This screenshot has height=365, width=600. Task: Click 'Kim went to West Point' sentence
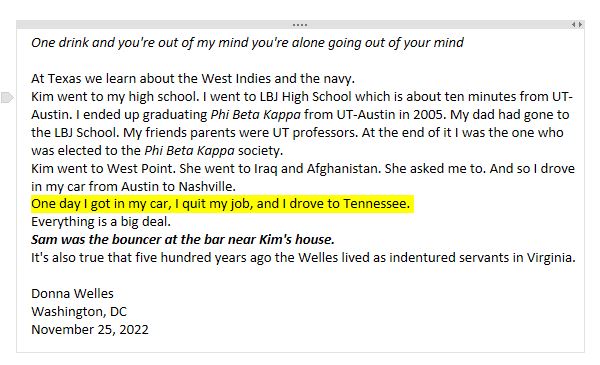click(103, 168)
